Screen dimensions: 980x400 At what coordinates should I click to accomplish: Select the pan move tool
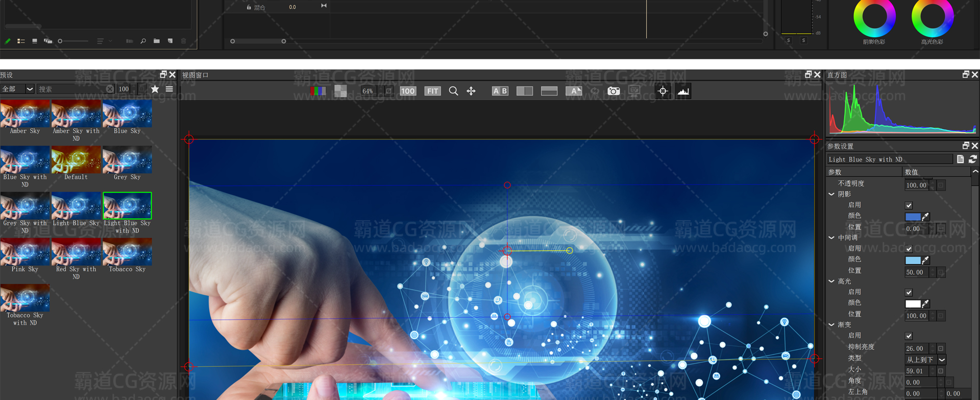pos(471,91)
